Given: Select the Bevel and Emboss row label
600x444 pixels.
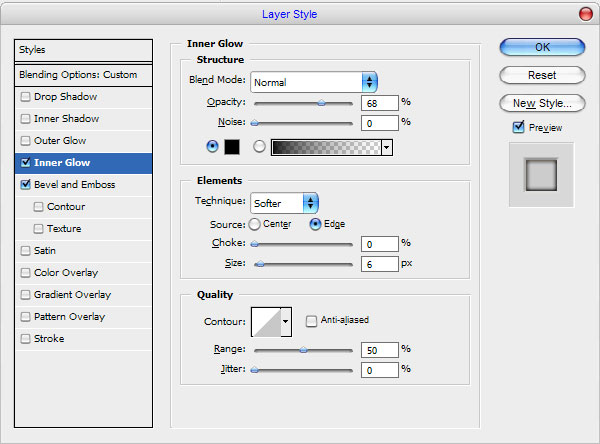Looking at the screenshot, I should point(75,184).
